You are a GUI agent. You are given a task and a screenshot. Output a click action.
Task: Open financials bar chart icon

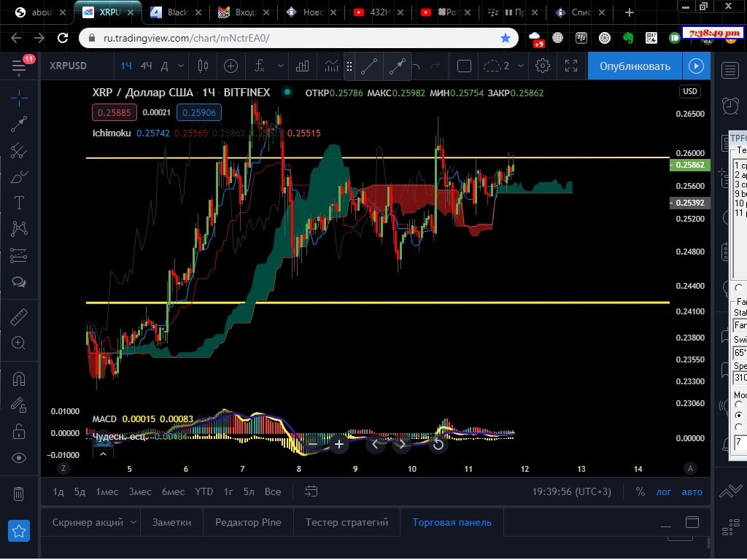(302, 66)
